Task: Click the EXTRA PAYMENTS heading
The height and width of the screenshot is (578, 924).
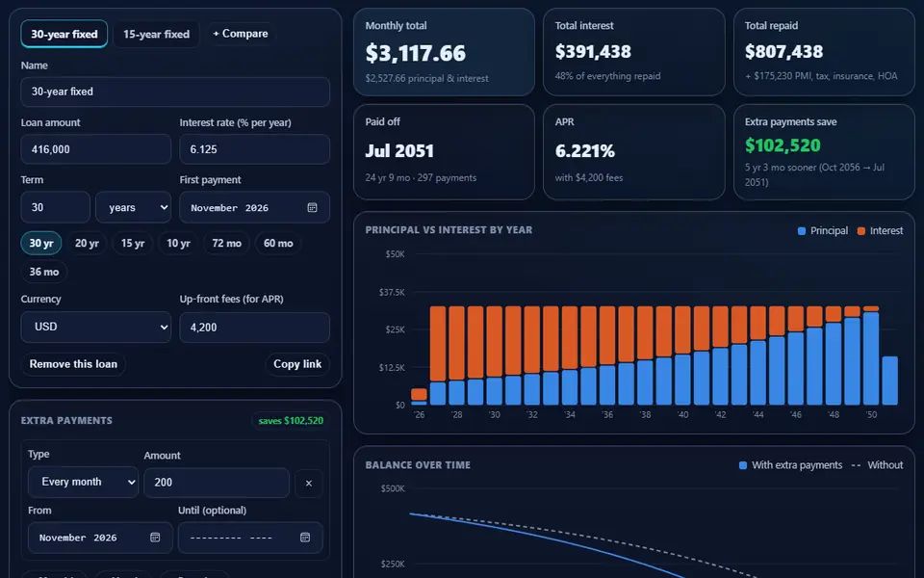Action: (x=66, y=421)
